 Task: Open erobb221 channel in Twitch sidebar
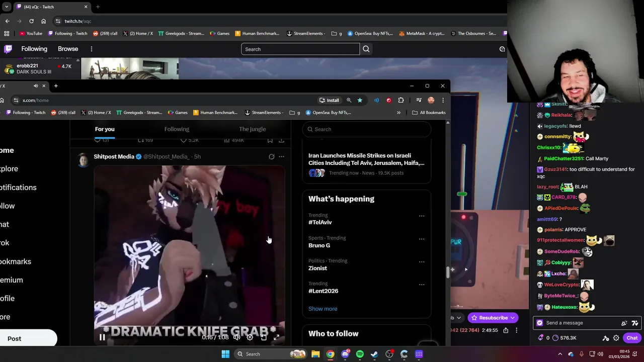pos(38,69)
